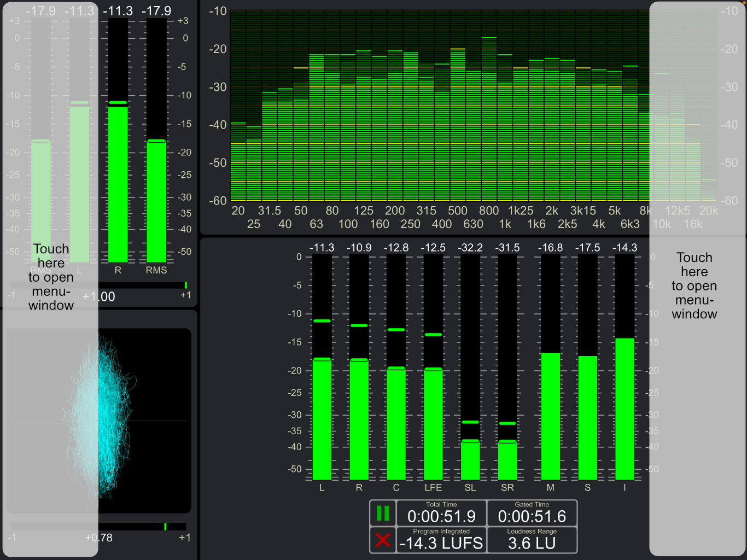Click the Gated Time 0:00:51.6 display

(x=532, y=513)
